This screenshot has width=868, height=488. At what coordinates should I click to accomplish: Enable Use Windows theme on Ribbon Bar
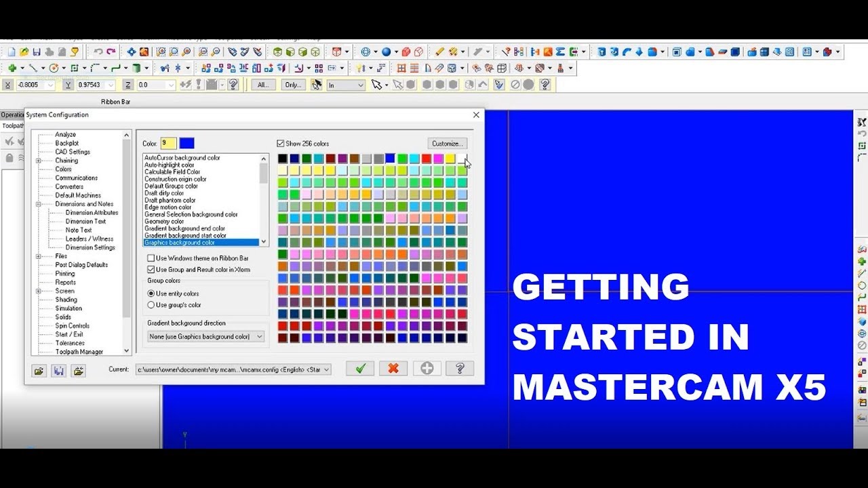click(x=151, y=258)
